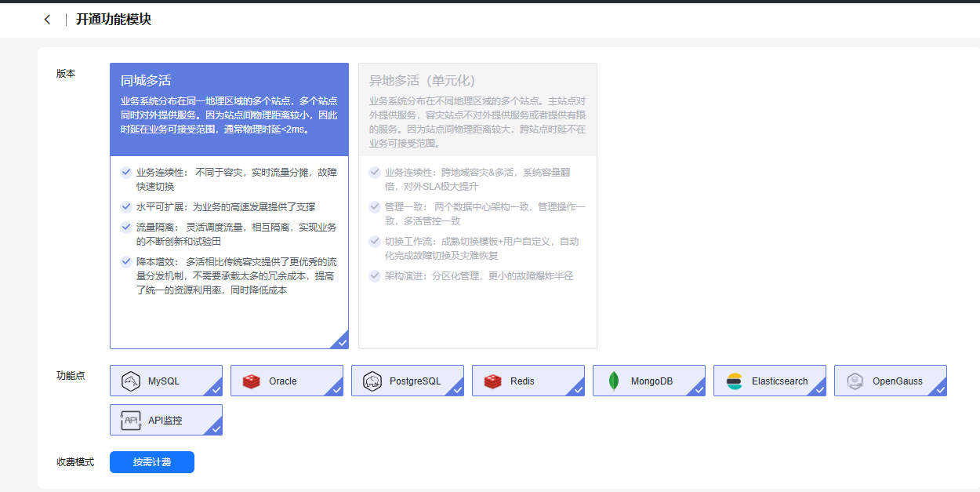The width and height of the screenshot is (980, 492).
Task: Go back using the left arrow icon
Action: (47, 20)
